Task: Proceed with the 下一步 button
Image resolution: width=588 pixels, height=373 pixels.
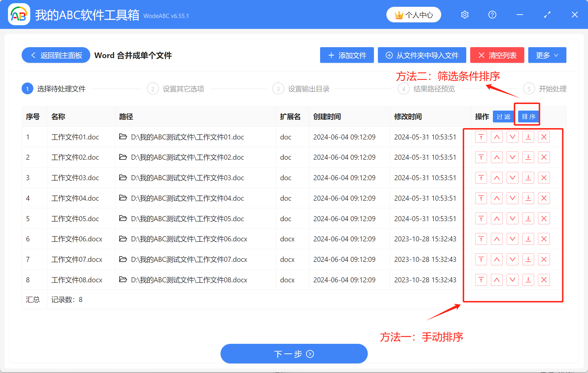Action: point(294,354)
